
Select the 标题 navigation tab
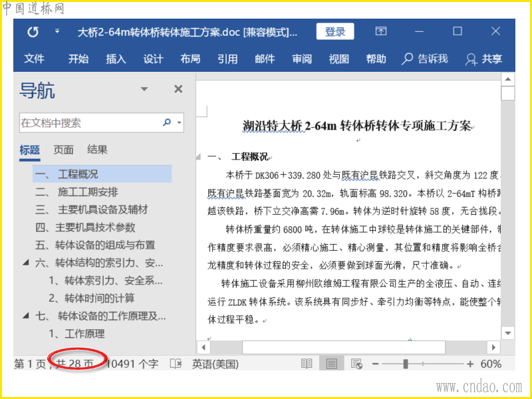(x=29, y=150)
